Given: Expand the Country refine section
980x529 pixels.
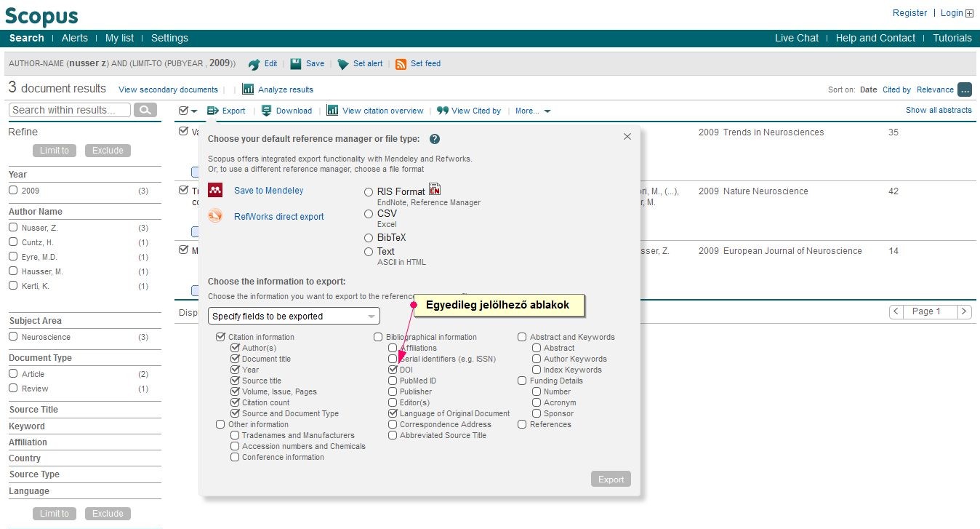Looking at the screenshot, I should point(25,458).
